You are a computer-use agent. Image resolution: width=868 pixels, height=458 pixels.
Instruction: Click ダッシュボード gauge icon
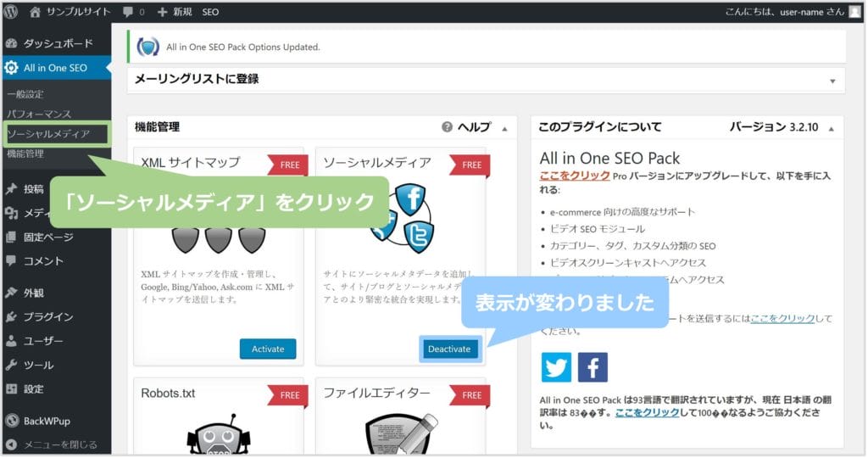click(x=11, y=43)
